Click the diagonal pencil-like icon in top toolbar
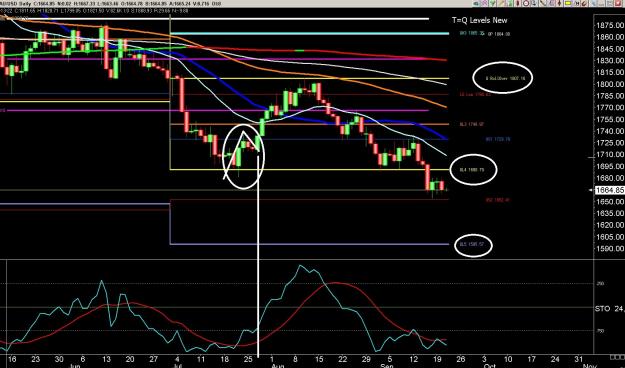 point(501,3)
